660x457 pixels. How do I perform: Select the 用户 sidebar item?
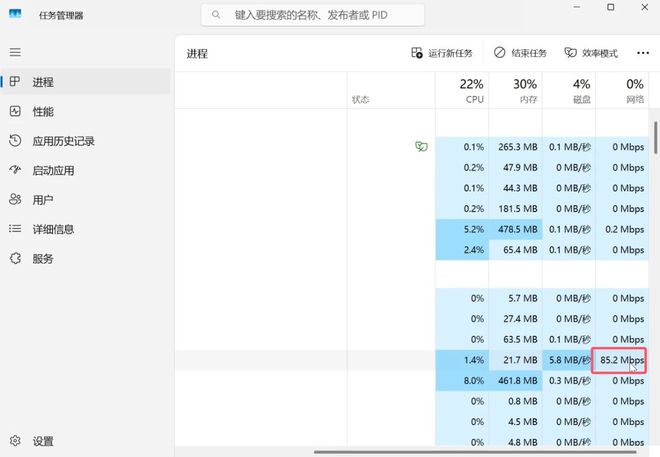pyautogui.click(x=85, y=200)
